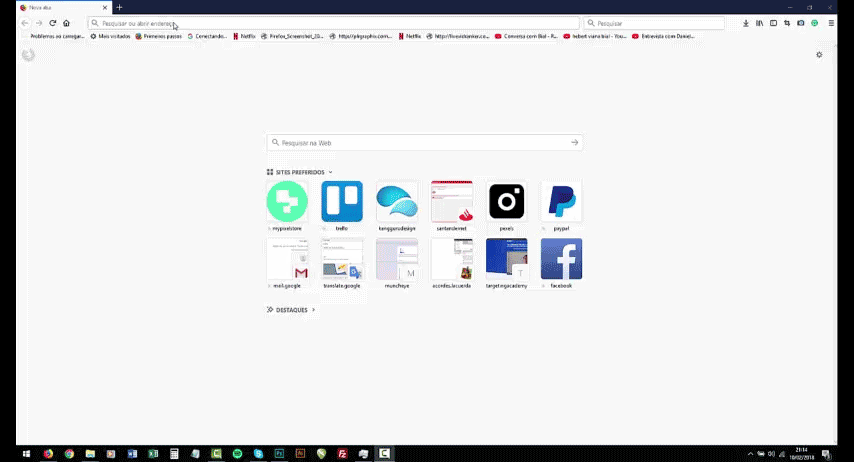Open the Entrevista com Daniel bookmark
854x462 pixels.
point(663,37)
